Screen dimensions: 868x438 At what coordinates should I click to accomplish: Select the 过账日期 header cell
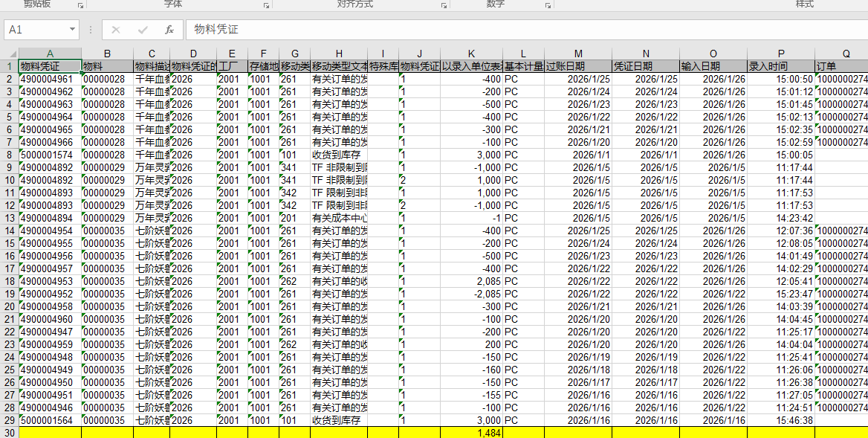point(577,66)
